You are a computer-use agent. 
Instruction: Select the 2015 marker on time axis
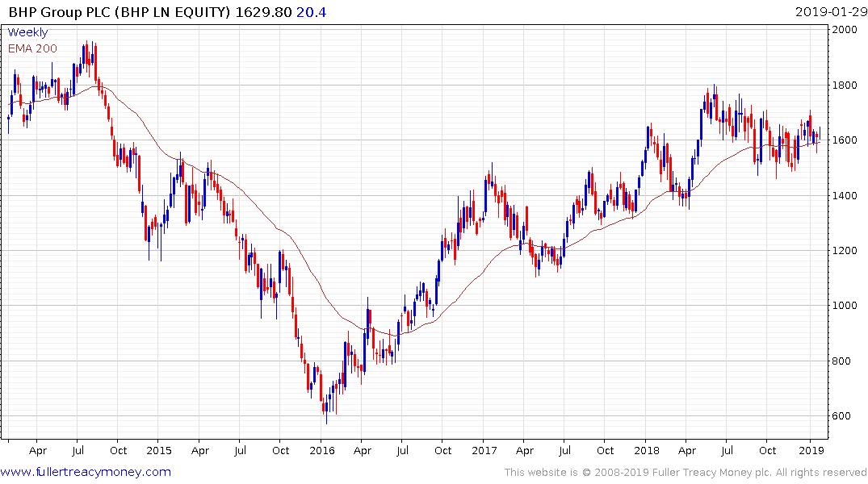(x=159, y=451)
